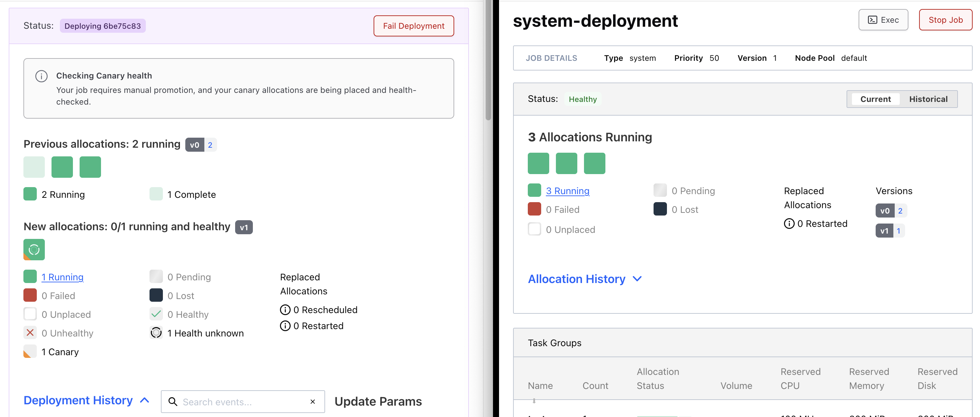
Task: Click info icon next to left 0 Restarted
Action: tap(285, 326)
